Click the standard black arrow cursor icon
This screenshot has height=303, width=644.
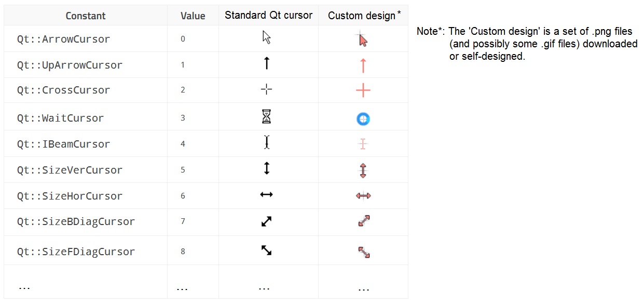point(267,37)
